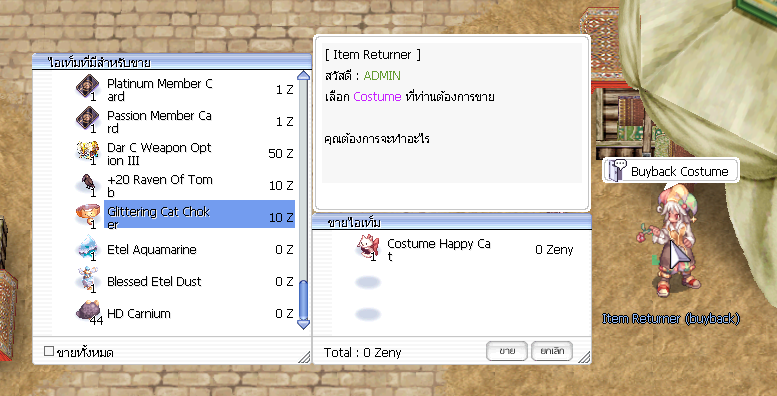Image resolution: width=777 pixels, height=396 pixels.
Task: Select the Costume Happy Cat icon in sell list
Action: coord(368,247)
